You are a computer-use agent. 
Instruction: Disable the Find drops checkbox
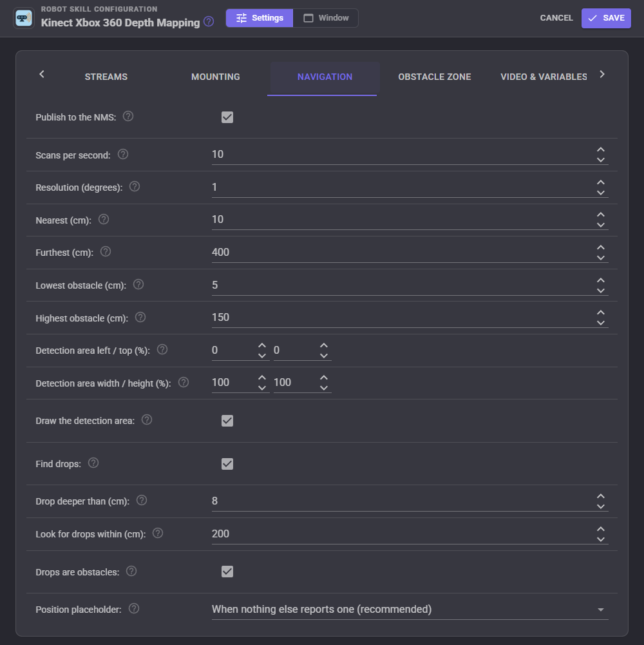(x=227, y=464)
